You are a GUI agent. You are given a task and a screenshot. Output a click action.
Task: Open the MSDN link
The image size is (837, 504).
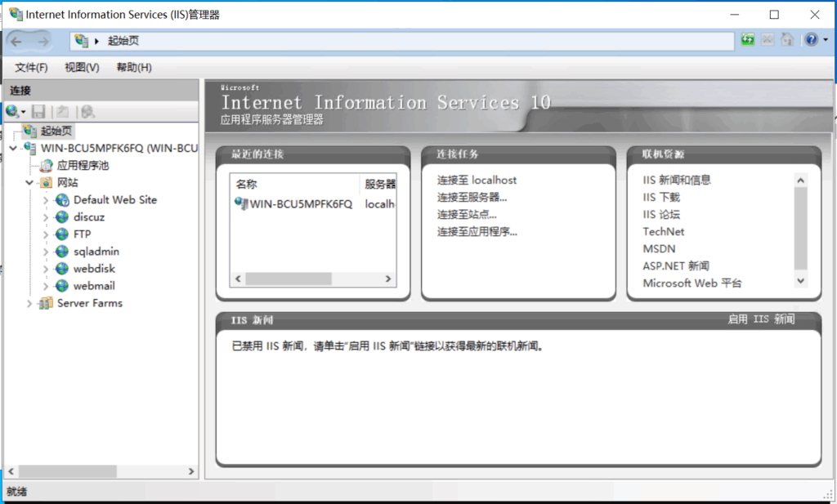(x=659, y=249)
